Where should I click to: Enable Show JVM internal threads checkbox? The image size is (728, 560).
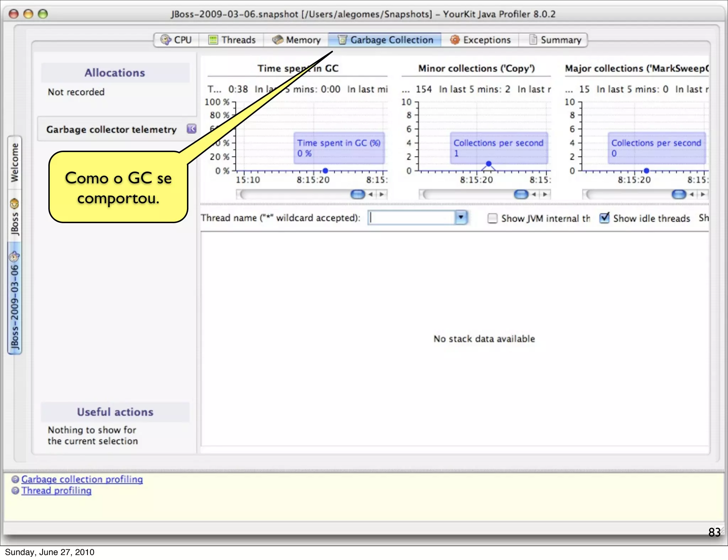[492, 218]
